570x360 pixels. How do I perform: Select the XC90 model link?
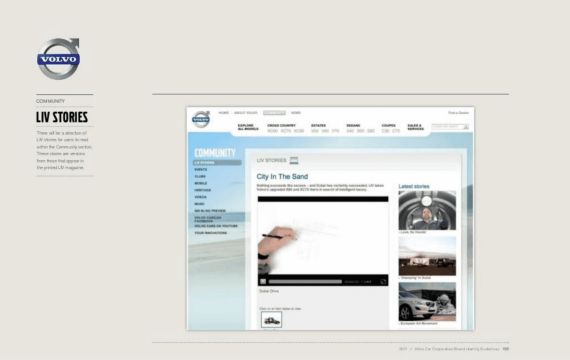299,131
